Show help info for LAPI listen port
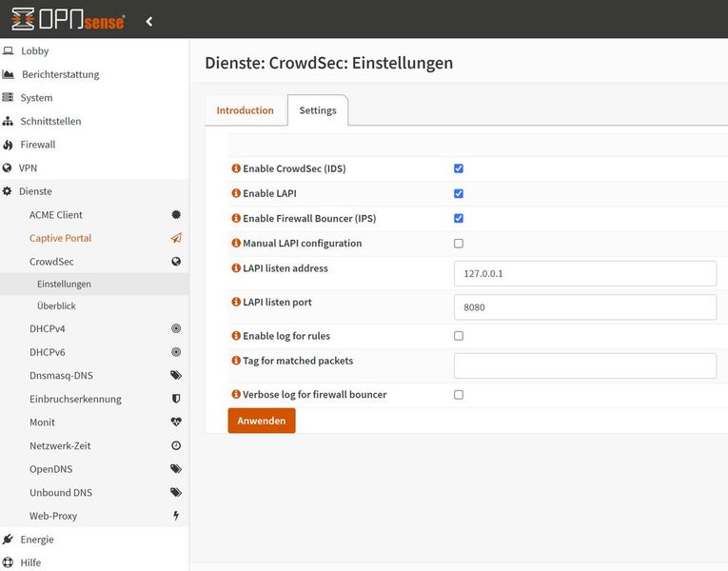 tap(236, 302)
